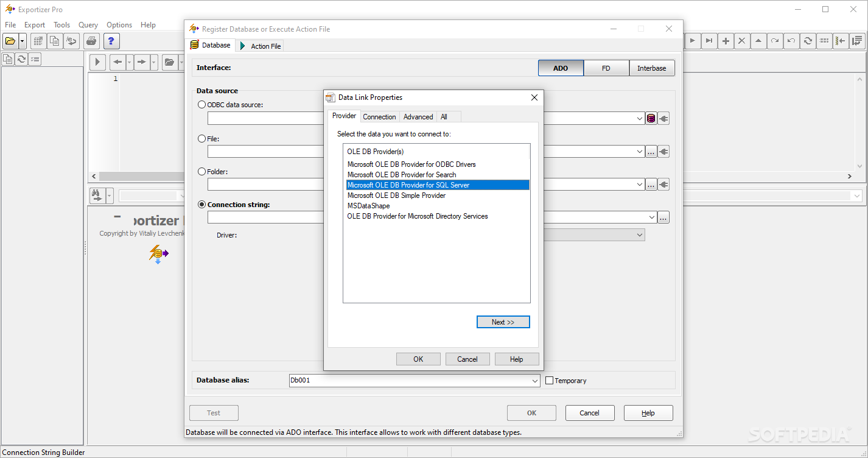Enable the Temporary checkbox
The image size is (868, 458).
tap(550, 381)
